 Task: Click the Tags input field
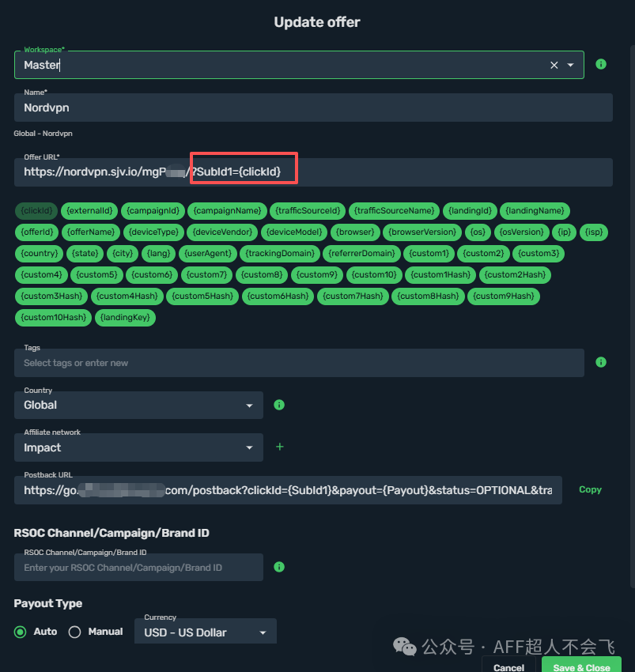point(299,363)
